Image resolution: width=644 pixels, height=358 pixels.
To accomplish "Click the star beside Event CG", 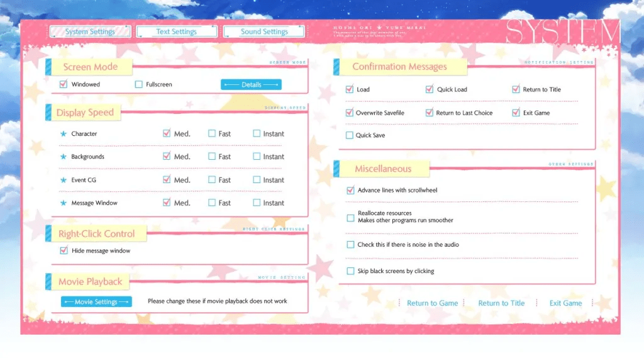I will 64,180.
